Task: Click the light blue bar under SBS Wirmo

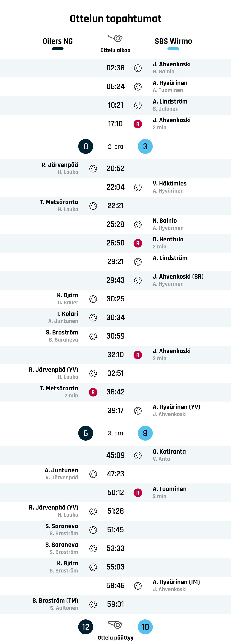Action: coord(173,49)
